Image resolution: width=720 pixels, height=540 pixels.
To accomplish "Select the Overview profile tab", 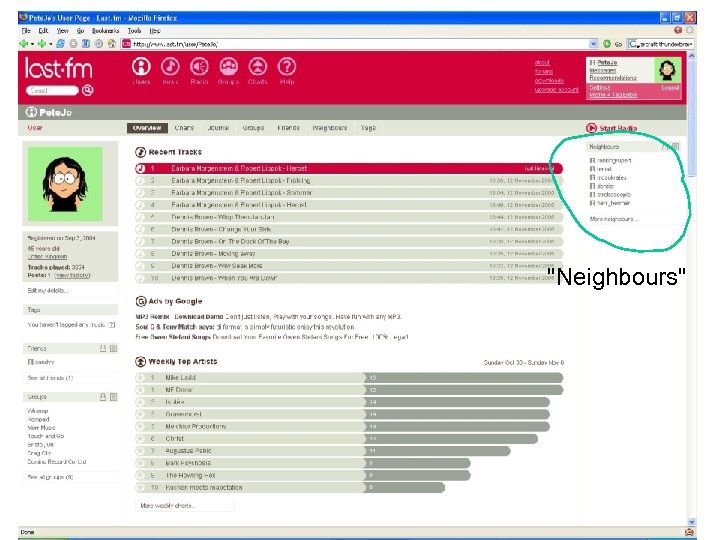I will pyautogui.click(x=147, y=128).
